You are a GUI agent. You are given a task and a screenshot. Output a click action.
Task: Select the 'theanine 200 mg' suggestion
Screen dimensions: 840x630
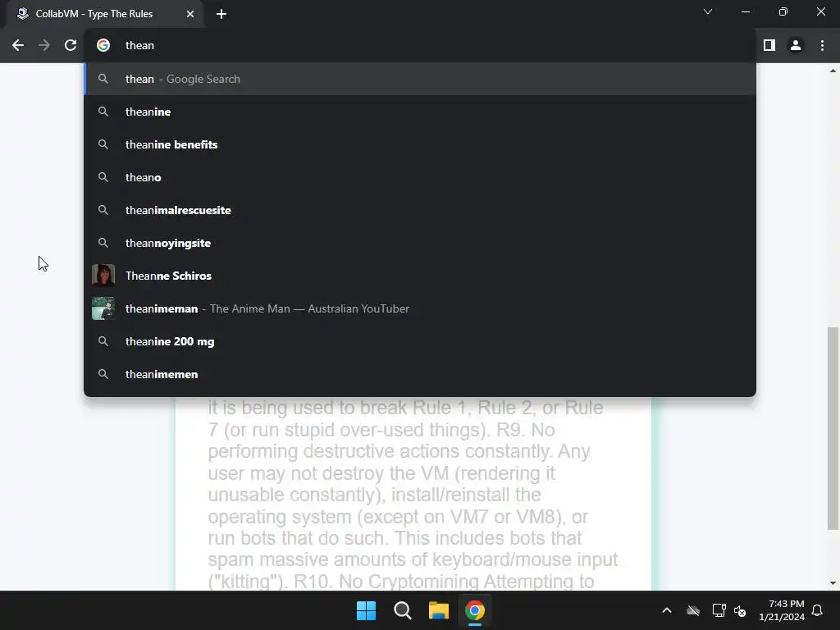tap(420, 341)
